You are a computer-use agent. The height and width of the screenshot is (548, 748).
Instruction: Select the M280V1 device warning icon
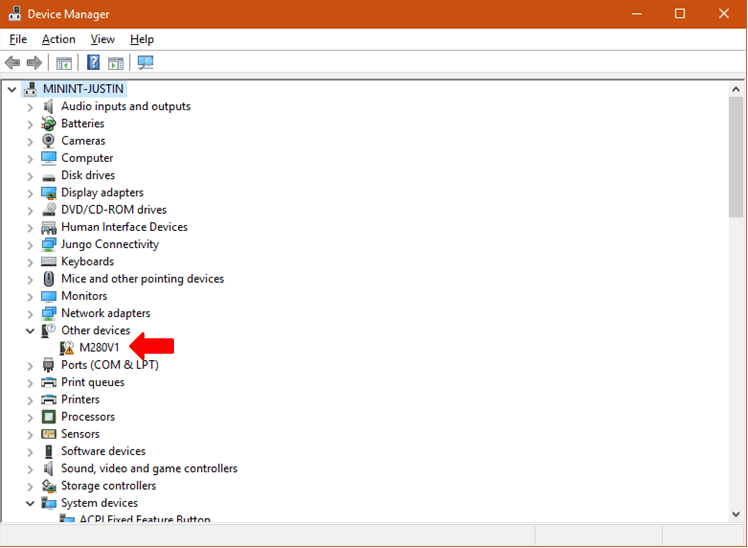pyautogui.click(x=67, y=348)
